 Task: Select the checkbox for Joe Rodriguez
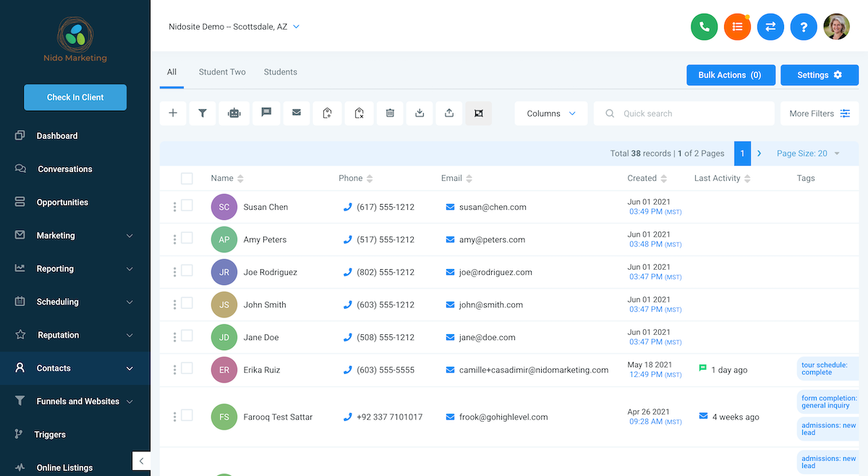click(x=187, y=271)
